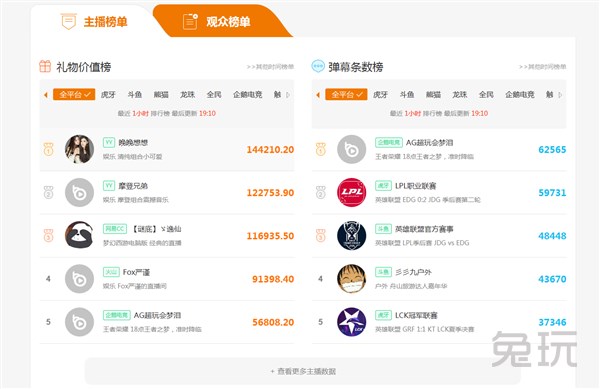Click danmaku count 59731
This screenshot has height=389, width=600.
[552, 193]
